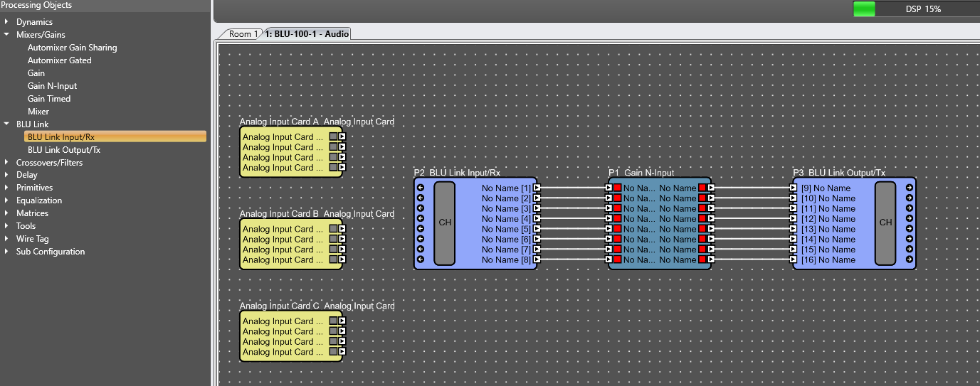Screen dimensions: 980x386
Task: Click input port of [9] No Name on BLU Link Output/Tx
Action: (x=794, y=188)
